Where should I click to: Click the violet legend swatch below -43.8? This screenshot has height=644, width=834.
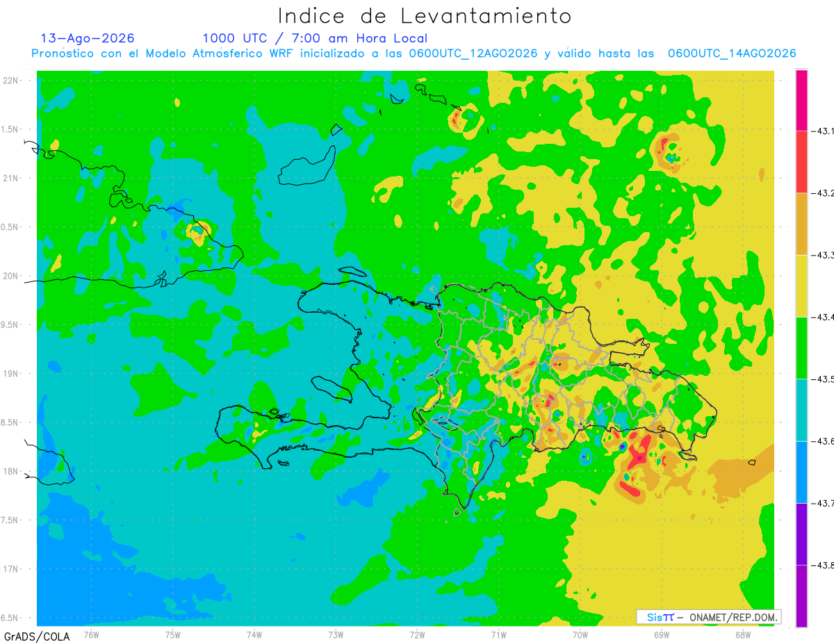pos(801,595)
